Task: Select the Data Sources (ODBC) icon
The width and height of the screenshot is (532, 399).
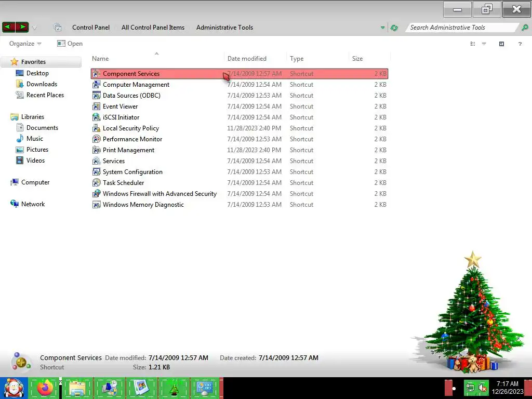Action: click(96, 96)
